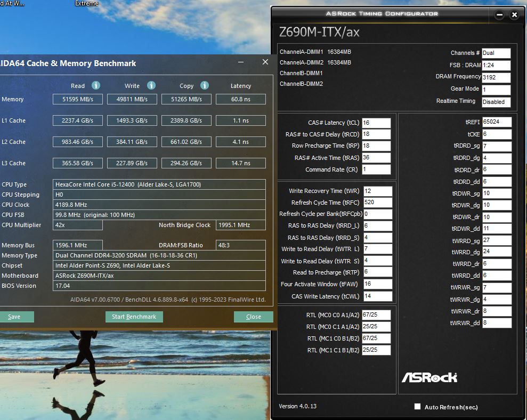Click the Command Rate (CR) field

[376, 169]
